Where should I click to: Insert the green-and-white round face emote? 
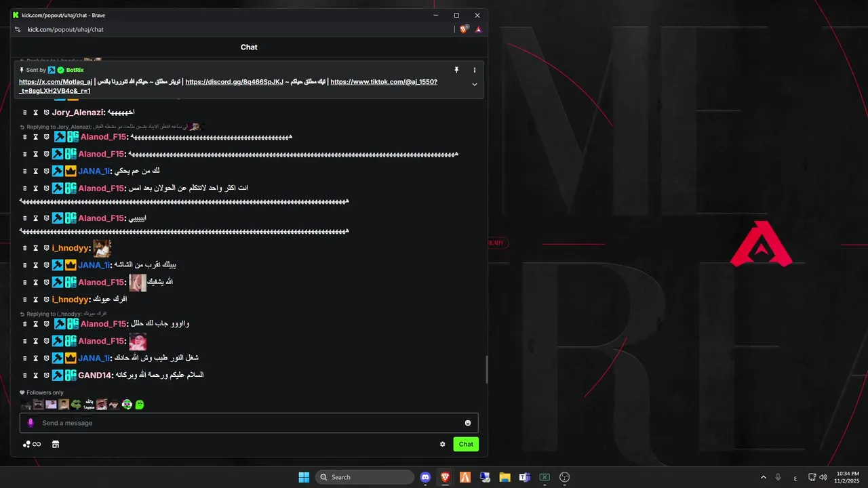(x=127, y=405)
